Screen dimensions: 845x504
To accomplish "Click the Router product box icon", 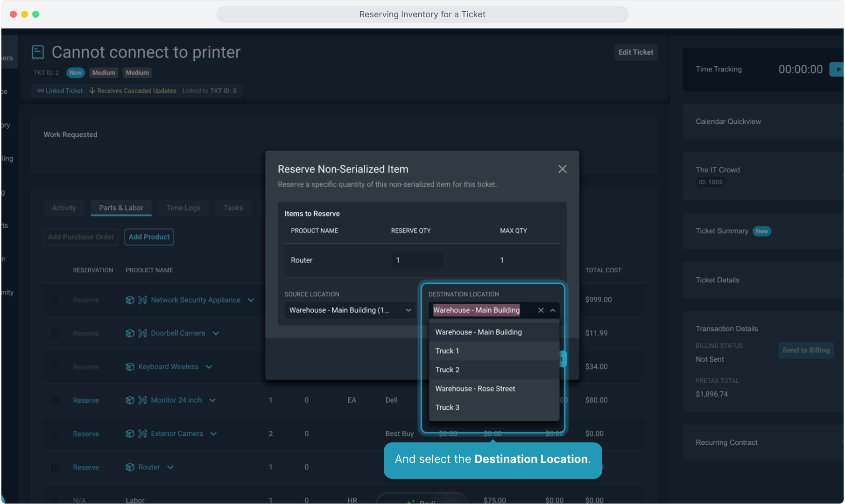I will tap(130, 467).
